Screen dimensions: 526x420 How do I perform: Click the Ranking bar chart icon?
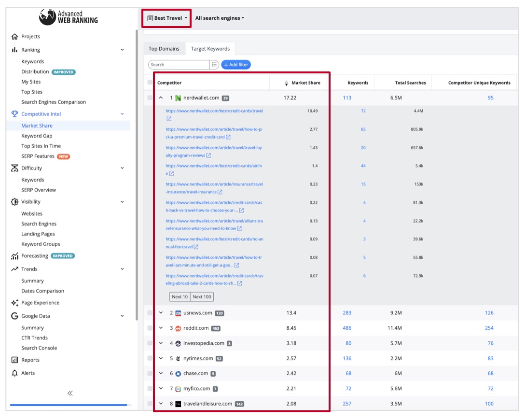14,50
